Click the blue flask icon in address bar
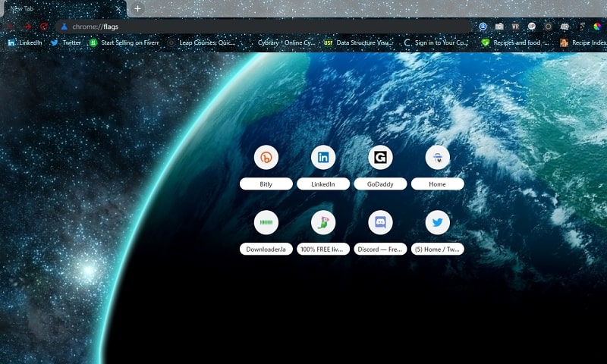 coord(64,27)
